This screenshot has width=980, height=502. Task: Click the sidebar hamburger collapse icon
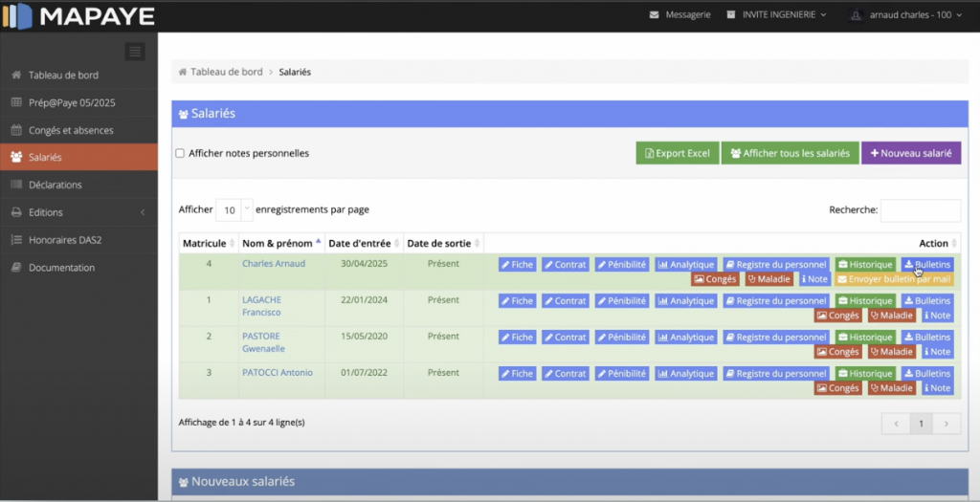pyautogui.click(x=135, y=52)
